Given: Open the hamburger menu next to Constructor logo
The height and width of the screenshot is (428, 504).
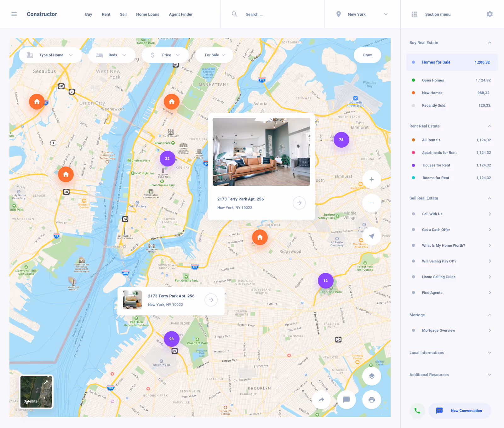Looking at the screenshot, I should (x=14, y=14).
